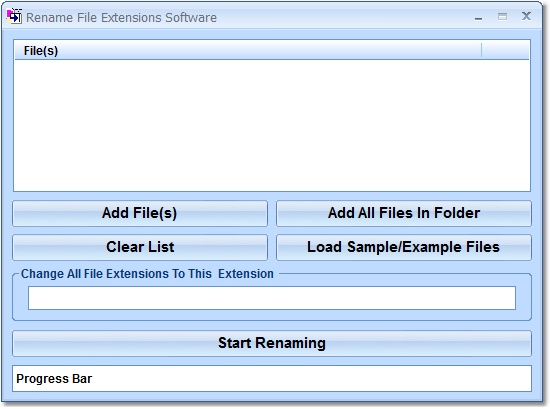The image size is (550, 409).
Task: Click the Progress Bar area
Action: coord(272,378)
